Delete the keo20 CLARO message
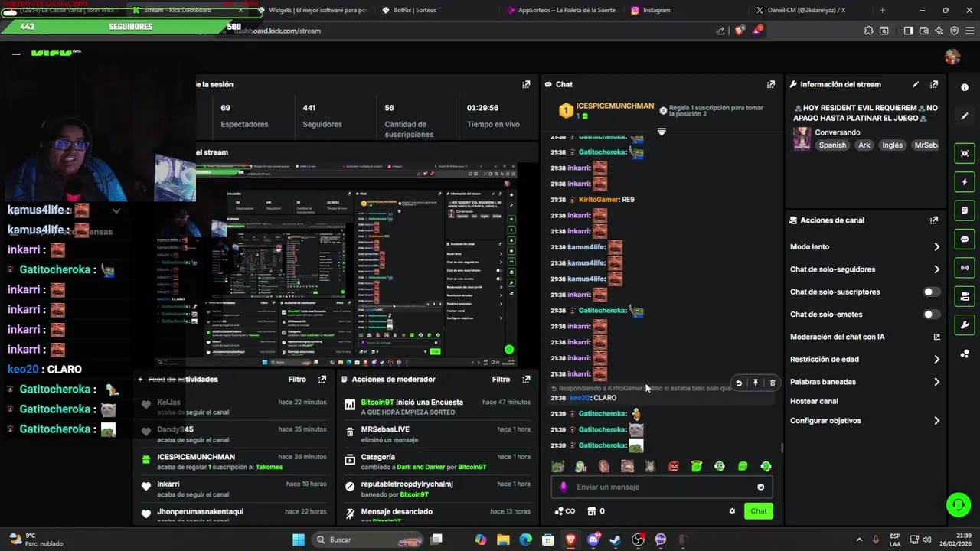 coord(773,383)
